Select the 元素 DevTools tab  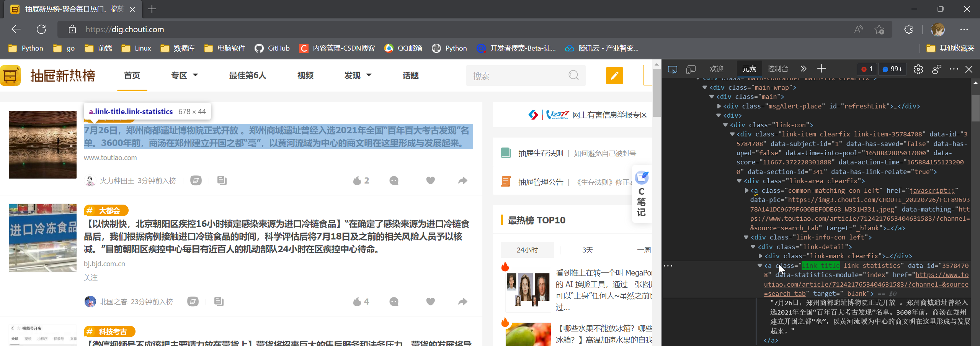pos(749,69)
